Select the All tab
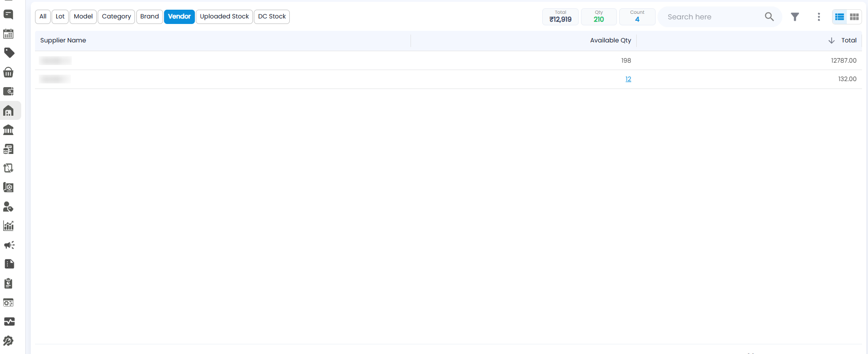This screenshot has width=868, height=354. tap(43, 17)
